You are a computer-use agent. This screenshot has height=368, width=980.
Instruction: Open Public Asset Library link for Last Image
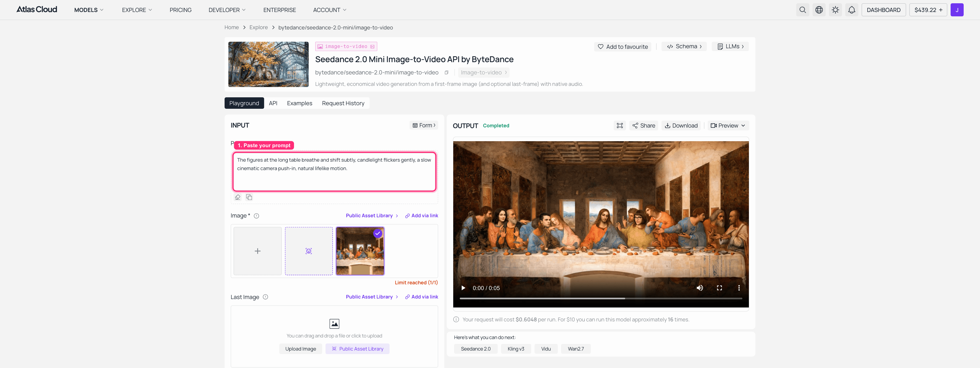(x=372, y=297)
